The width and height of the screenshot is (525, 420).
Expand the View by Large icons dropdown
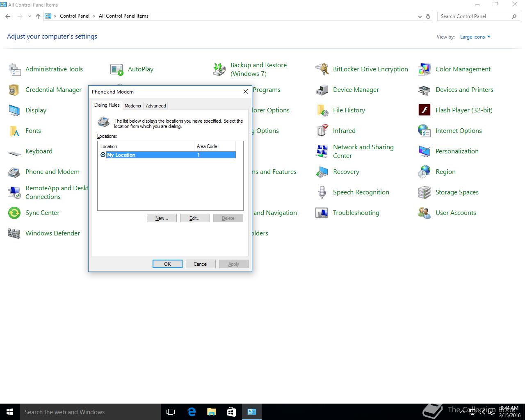coord(475,37)
